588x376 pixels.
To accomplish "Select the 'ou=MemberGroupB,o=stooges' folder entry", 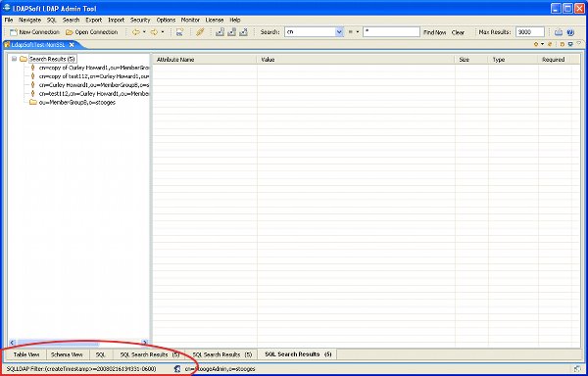I will click(76, 102).
